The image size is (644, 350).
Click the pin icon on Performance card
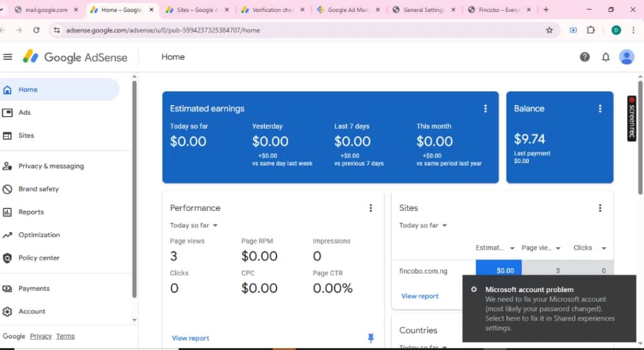tap(370, 338)
